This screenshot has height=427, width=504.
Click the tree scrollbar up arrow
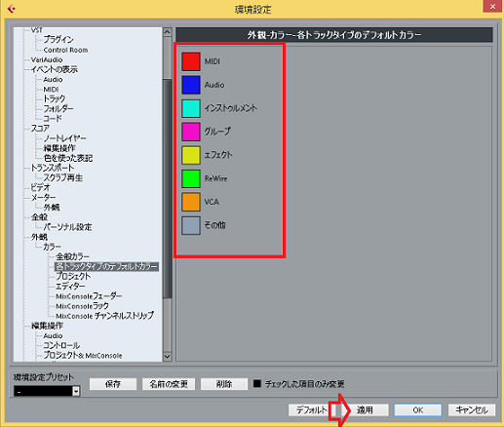(x=167, y=32)
